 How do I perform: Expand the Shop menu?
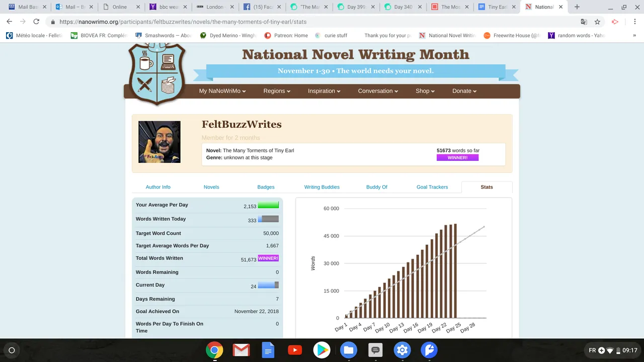click(425, 91)
